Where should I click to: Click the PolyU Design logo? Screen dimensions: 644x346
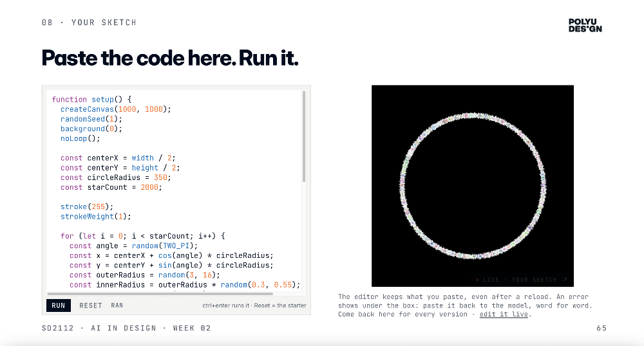pos(585,26)
